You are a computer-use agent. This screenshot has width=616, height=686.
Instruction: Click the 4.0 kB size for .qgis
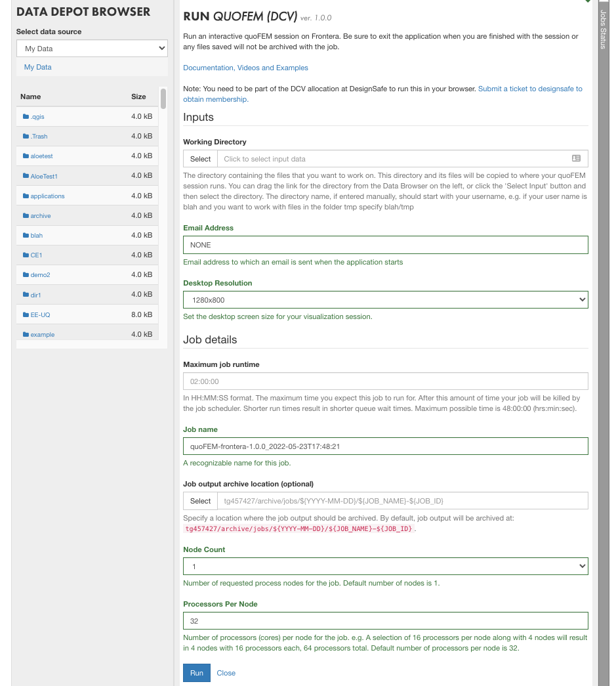click(142, 116)
